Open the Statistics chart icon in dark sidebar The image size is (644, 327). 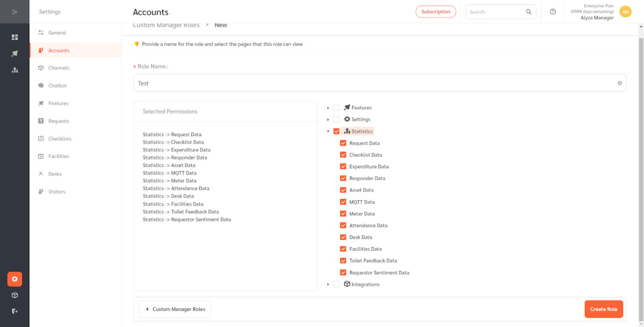(x=15, y=70)
